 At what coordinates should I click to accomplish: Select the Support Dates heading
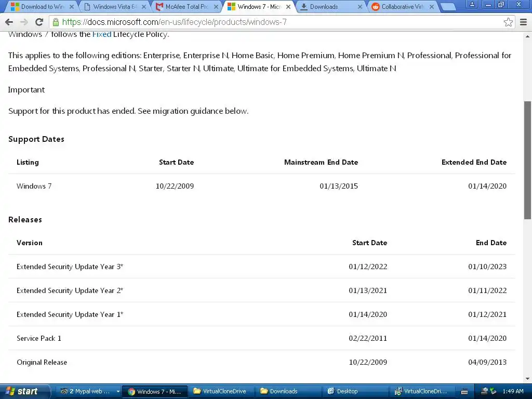tap(36, 139)
